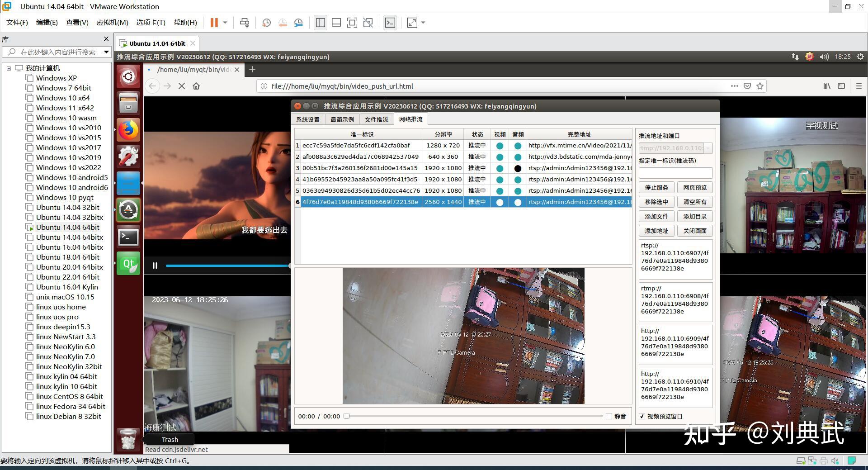The height and width of the screenshot is (470, 868).
Task: Open the terminal from the Ubuntu dock
Action: tap(128, 237)
